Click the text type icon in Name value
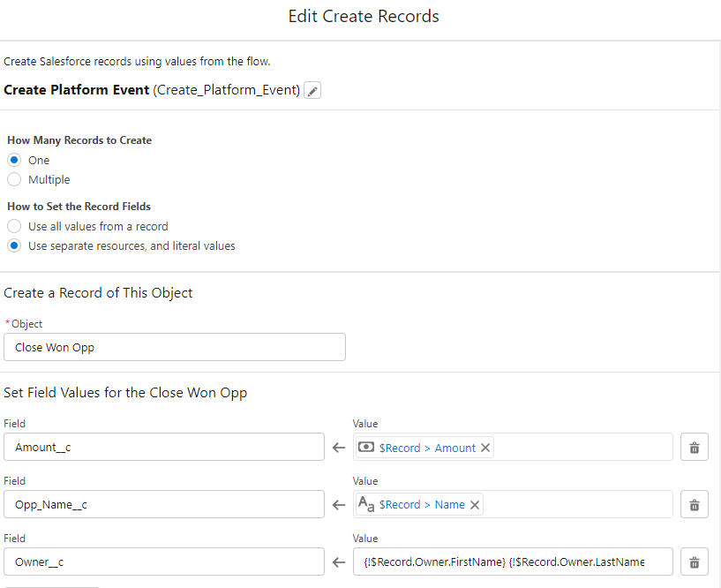721x588 pixels. tap(366, 504)
